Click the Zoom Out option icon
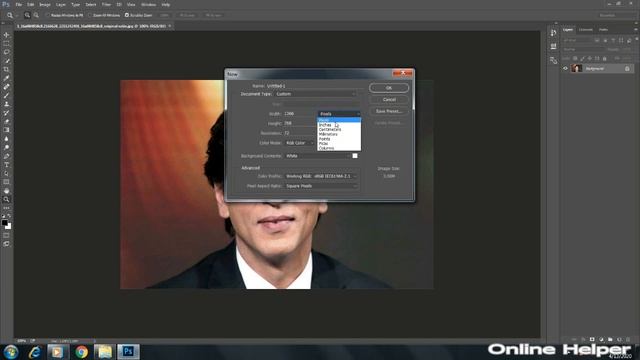 tap(36, 15)
